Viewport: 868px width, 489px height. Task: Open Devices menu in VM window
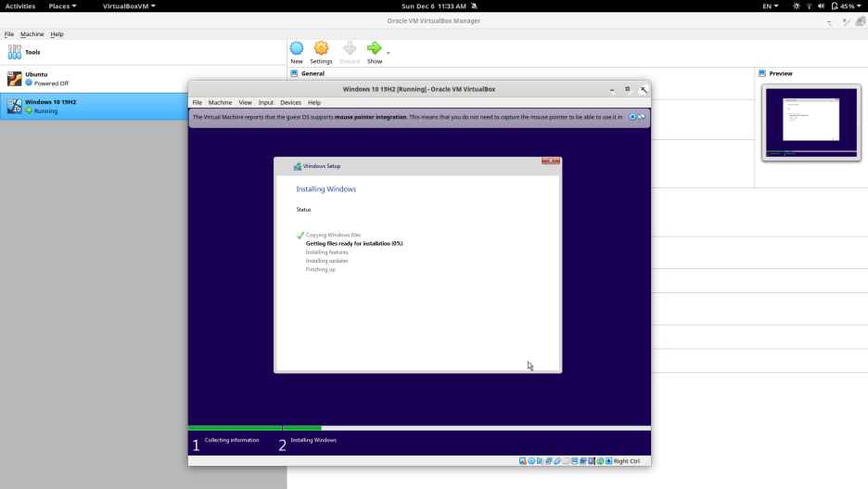click(x=290, y=102)
